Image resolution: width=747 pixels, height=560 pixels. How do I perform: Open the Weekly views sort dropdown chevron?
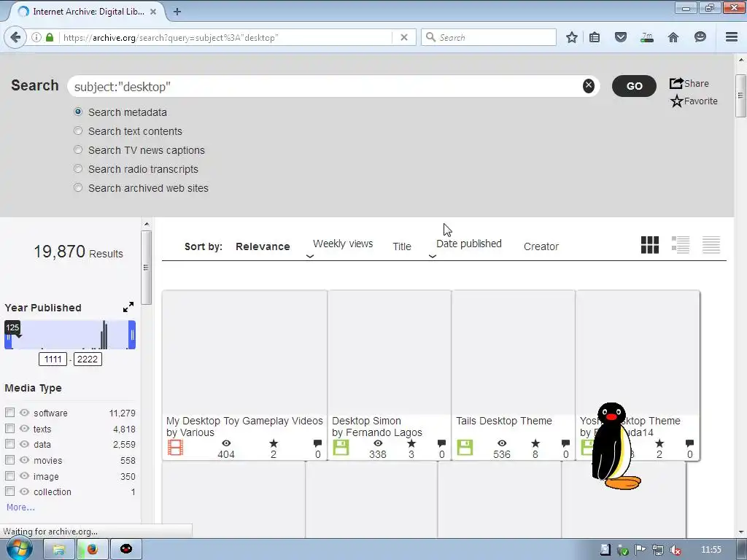[309, 256]
